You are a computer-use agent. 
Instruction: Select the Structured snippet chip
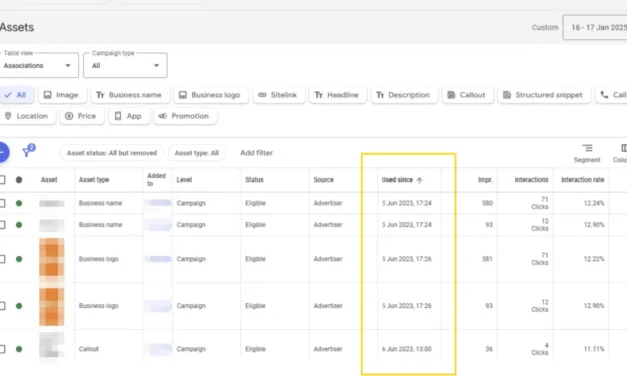(x=543, y=95)
